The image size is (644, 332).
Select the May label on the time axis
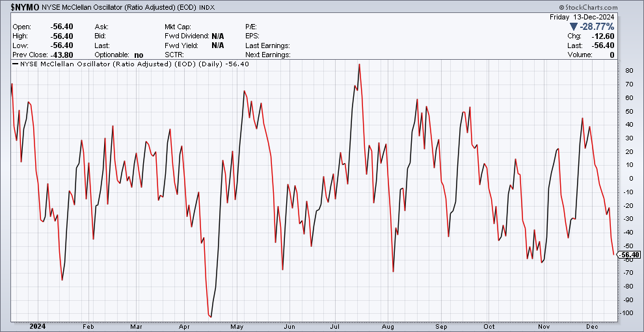click(x=237, y=326)
